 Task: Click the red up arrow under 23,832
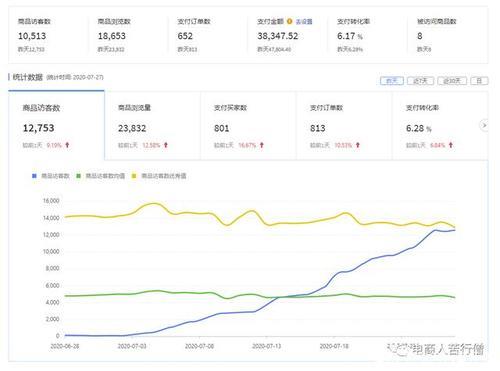pyautogui.click(x=166, y=145)
